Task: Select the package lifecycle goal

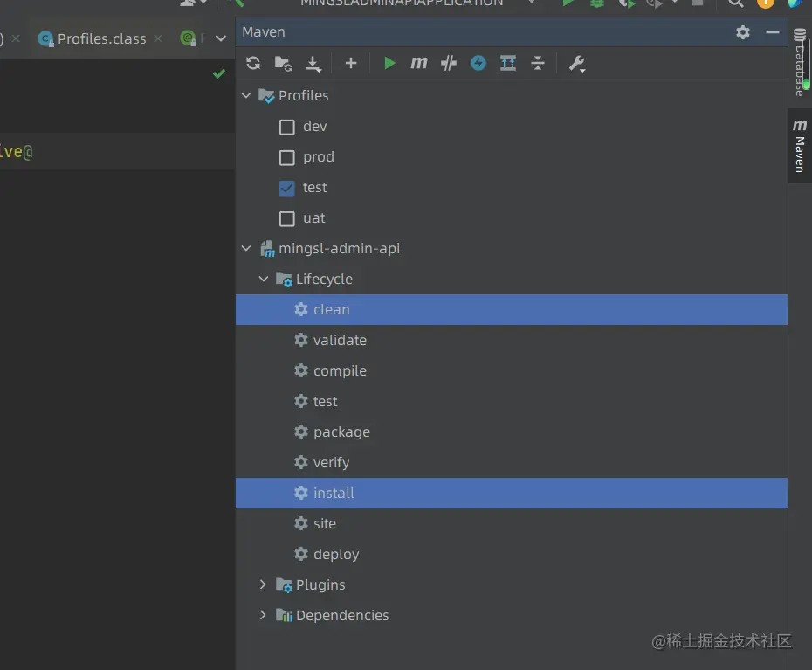Action: 511,432
